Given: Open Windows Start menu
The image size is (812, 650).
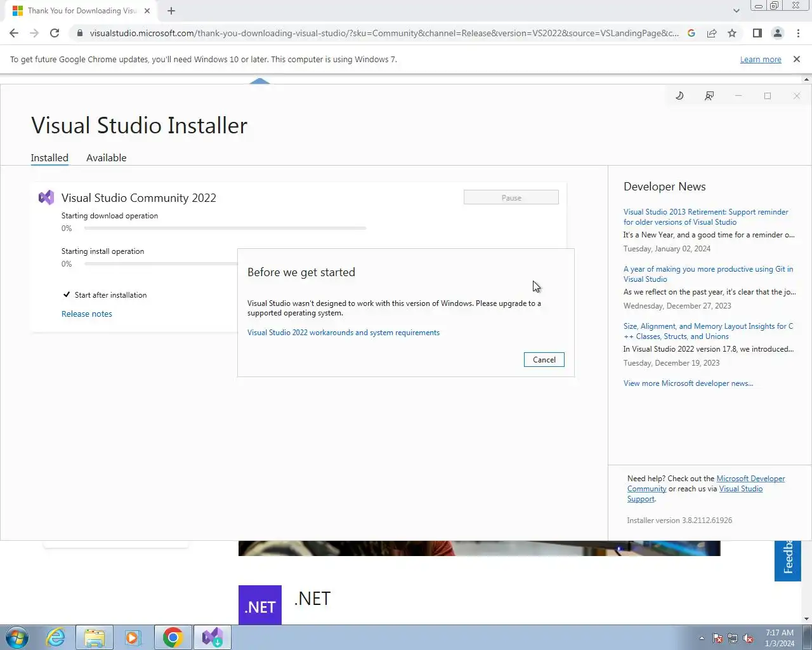Looking at the screenshot, I should pyautogui.click(x=17, y=637).
